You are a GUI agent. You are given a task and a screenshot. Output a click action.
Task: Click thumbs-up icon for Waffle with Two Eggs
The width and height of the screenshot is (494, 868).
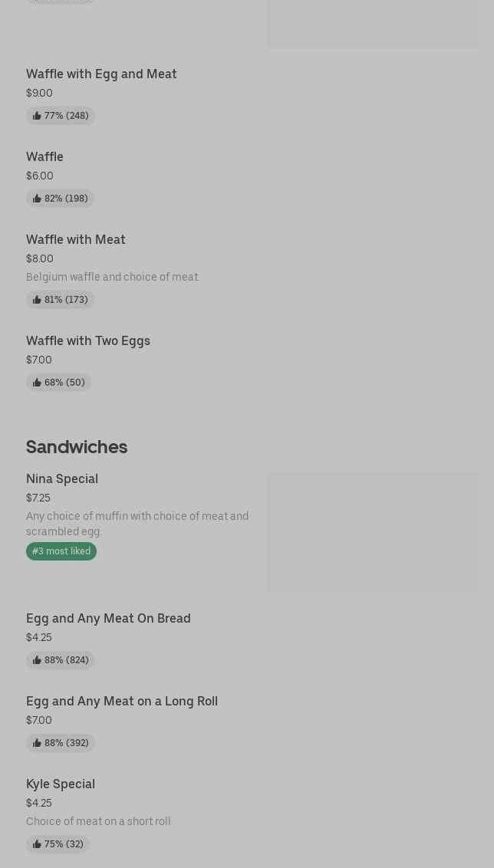coord(37,383)
